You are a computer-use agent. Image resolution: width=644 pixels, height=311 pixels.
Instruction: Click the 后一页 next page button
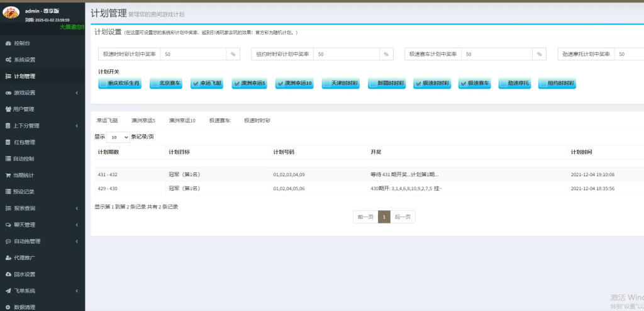coord(402,217)
